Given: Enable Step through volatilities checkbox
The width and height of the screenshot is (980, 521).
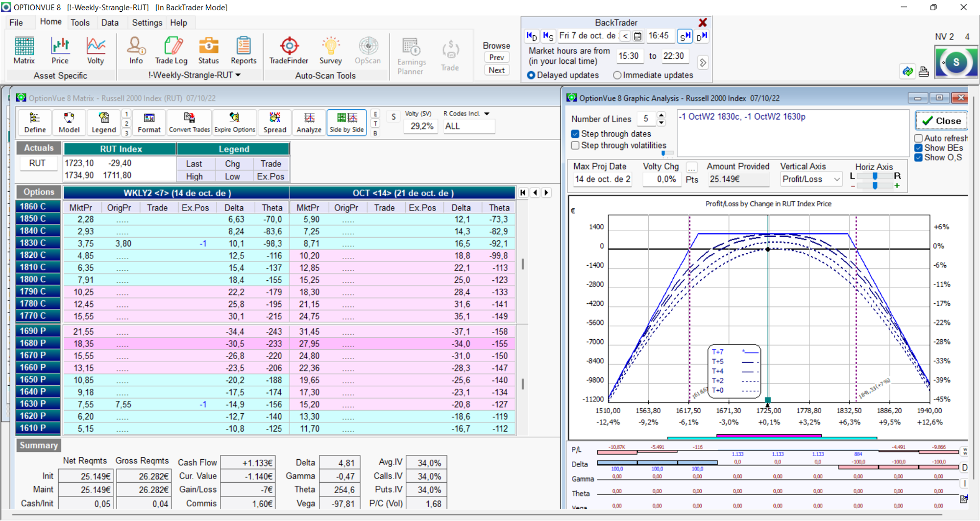Looking at the screenshot, I should [575, 146].
